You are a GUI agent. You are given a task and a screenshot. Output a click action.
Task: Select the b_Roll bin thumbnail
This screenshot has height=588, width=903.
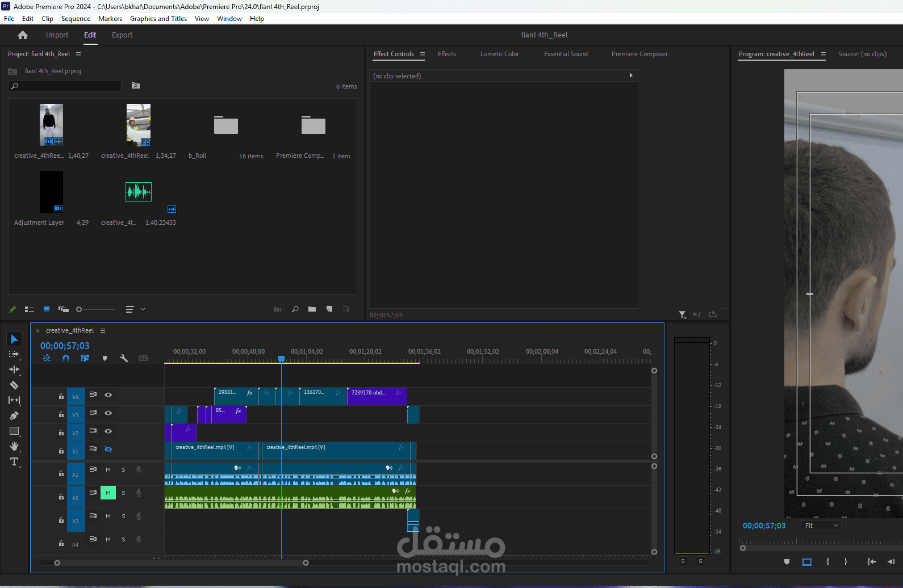(x=226, y=125)
